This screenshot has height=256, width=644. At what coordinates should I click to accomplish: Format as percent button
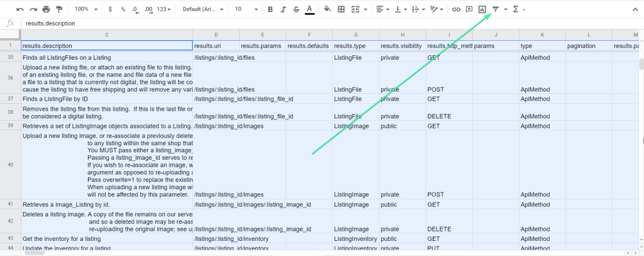[x=123, y=9]
